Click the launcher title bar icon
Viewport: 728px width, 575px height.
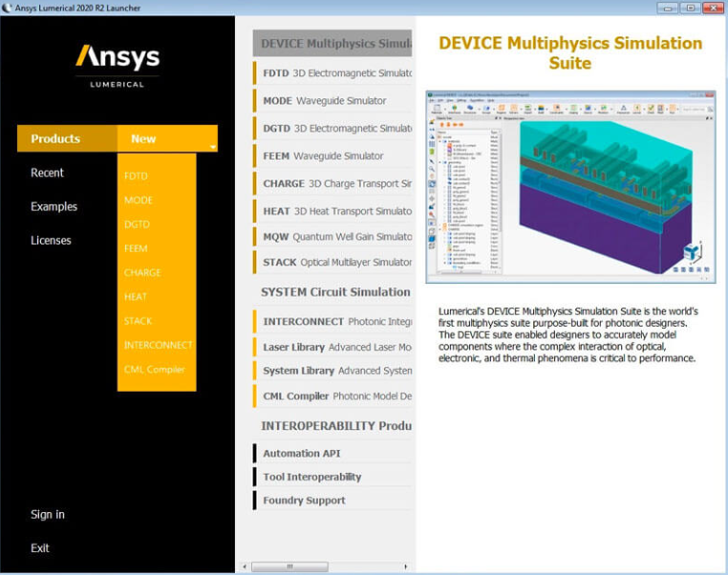pos(7,8)
